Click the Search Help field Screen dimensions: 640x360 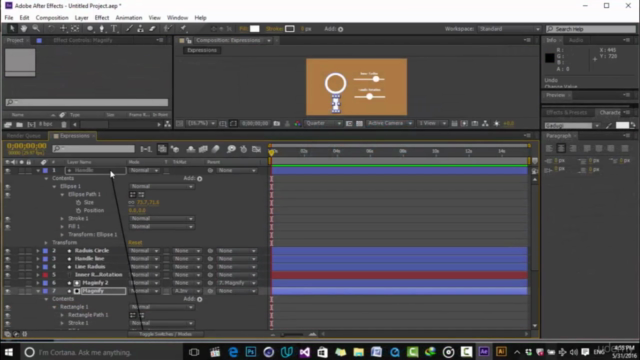pyautogui.click(x=591, y=29)
